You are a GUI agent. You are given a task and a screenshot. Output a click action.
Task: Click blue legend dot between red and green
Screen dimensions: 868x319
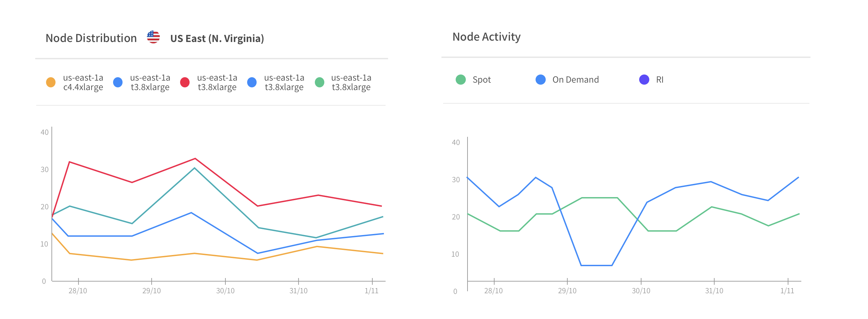[x=252, y=82]
